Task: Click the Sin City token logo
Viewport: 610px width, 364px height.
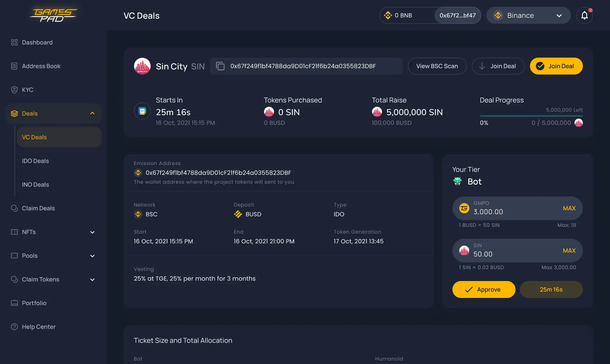Action: 142,66
